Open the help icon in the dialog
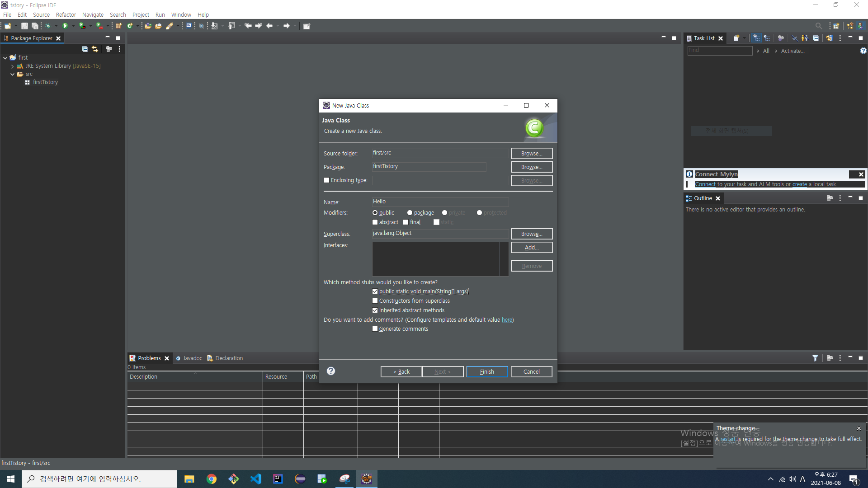 [x=331, y=371]
